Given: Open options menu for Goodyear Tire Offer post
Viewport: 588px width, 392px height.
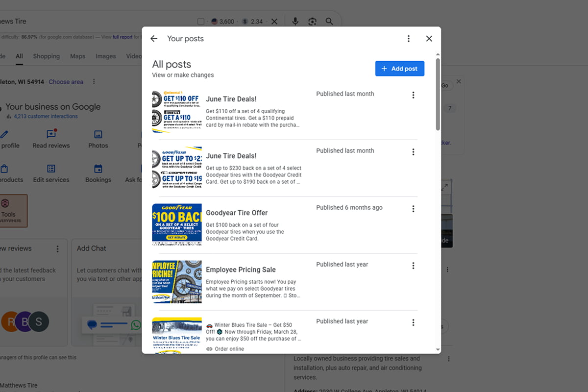Looking at the screenshot, I should point(413,209).
